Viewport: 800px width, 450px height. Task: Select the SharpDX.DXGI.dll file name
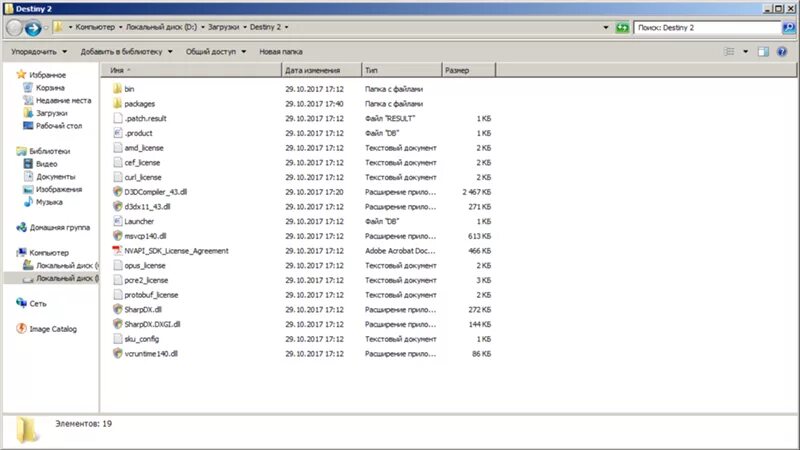(x=152, y=324)
